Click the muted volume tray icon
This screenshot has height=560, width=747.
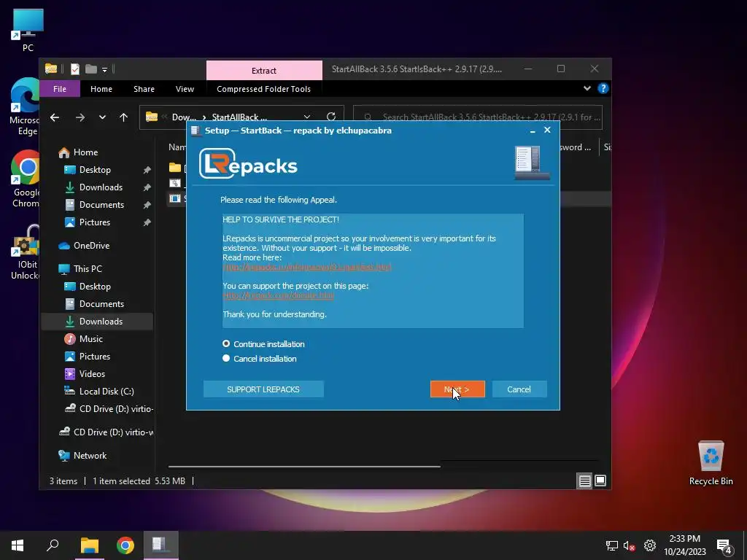(630, 545)
